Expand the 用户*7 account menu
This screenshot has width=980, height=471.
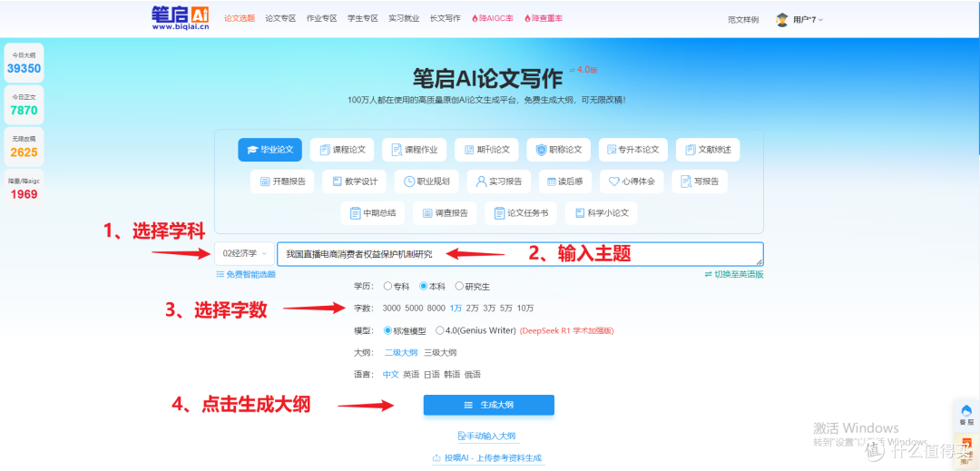808,19
